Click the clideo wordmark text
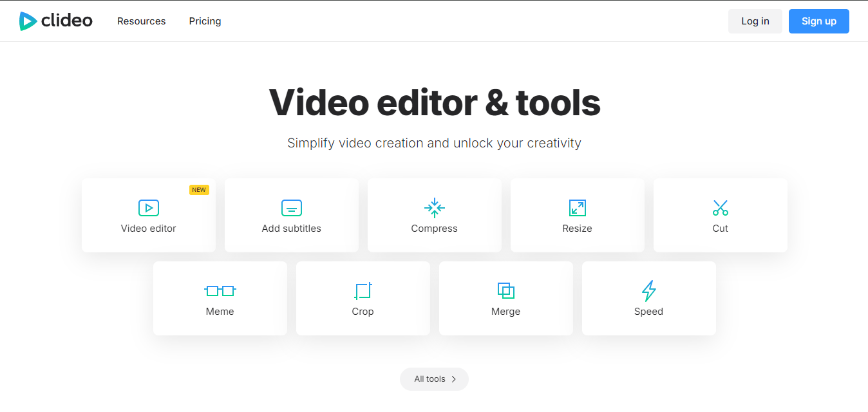Viewport: 868px width, 412px height. (67, 21)
